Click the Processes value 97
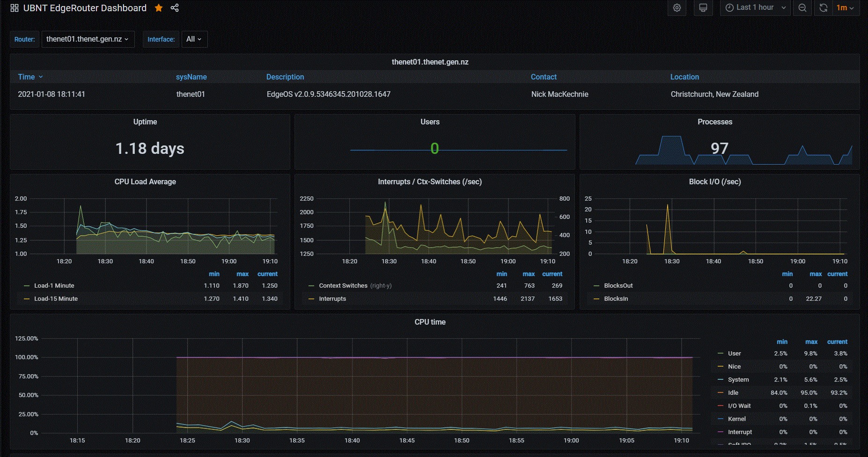The width and height of the screenshot is (868, 457). [720, 149]
